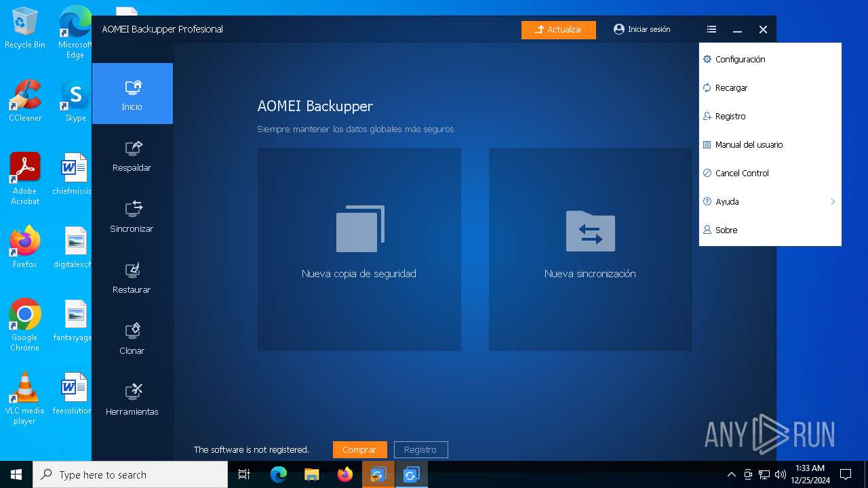Select Configuración from the menu

point(770,60)
